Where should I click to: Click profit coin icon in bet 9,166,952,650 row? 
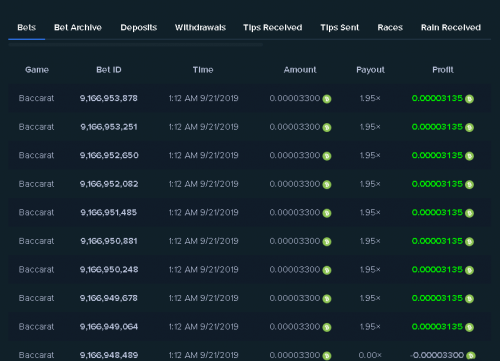point(469,156)
